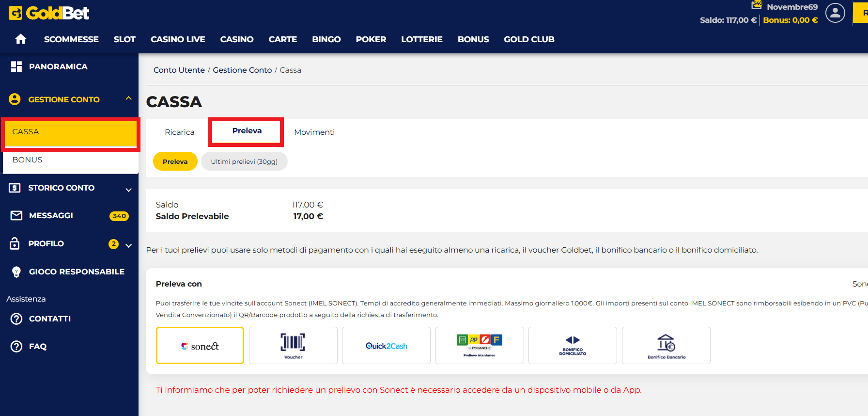Click the Storico Conto money icon
Viewport: 868px width, 416px height.
(15, 188)
